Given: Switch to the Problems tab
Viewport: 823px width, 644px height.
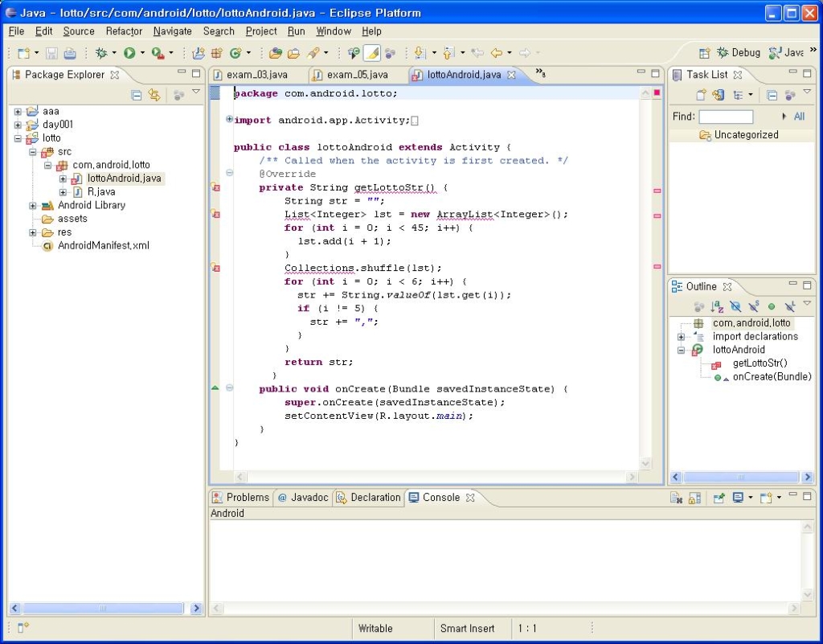Looking at the screenshot, I should click(241, 498).
